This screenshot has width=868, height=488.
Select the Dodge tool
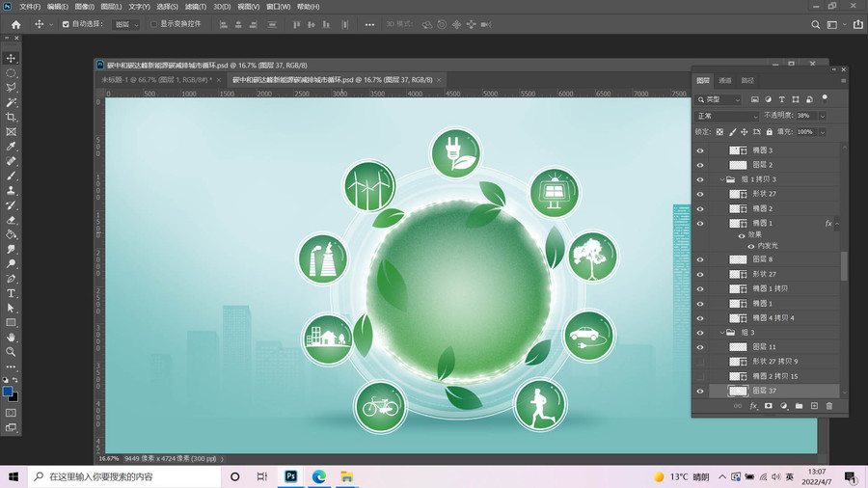[x=11, y=264]
